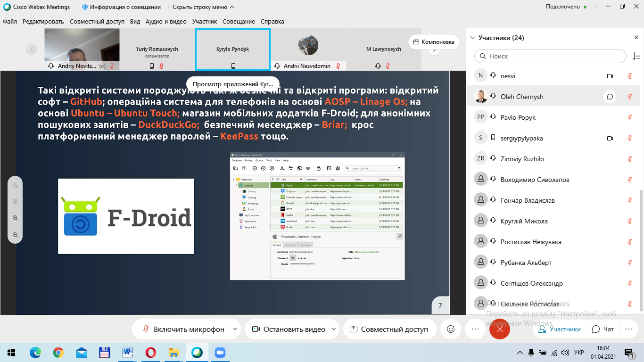Click Oleh Chernysh muted microphone icon
This screenshot has width=644, height=362.
[x=629, y=97]
